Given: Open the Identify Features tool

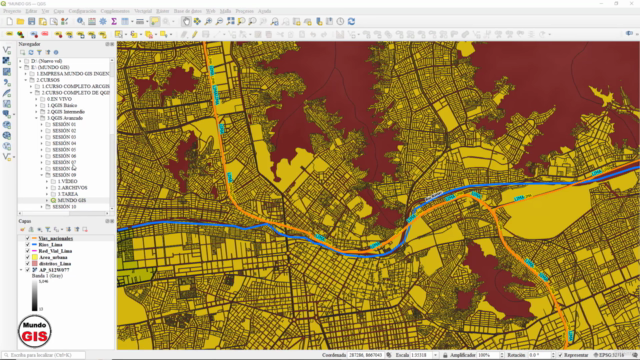Looking at the screenshot, I should point(81,22).
